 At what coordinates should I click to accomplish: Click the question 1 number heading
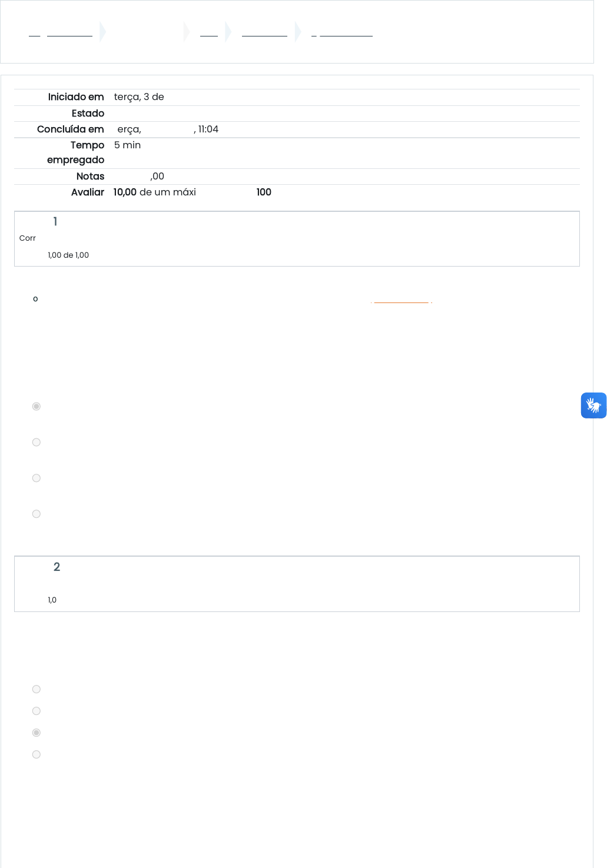click(55, 222)
